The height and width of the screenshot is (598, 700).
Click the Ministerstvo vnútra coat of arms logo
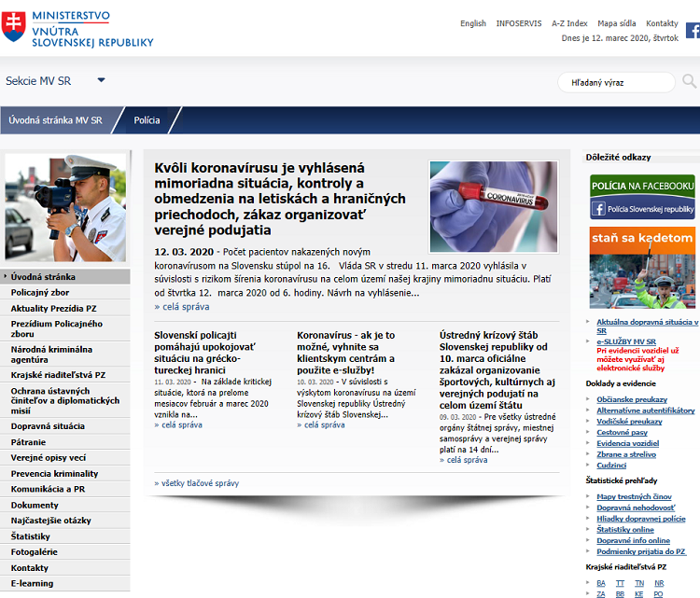(14, 28)
